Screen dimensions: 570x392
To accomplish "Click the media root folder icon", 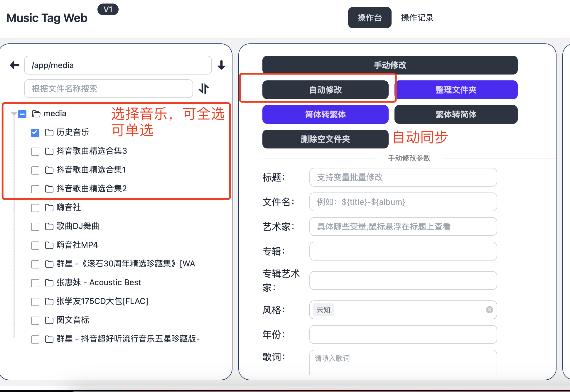I will coord(36,114).
